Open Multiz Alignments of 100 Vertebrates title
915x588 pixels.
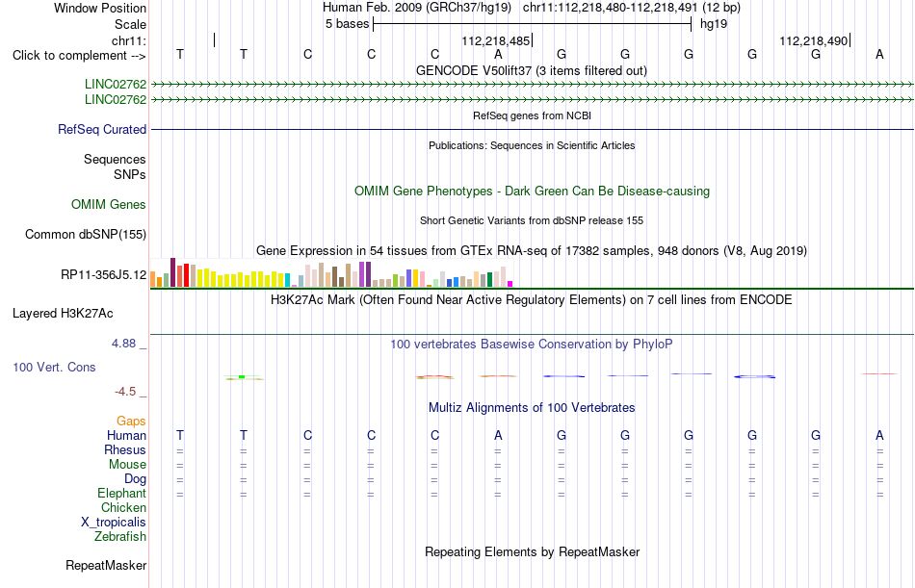tap(532, 408)
